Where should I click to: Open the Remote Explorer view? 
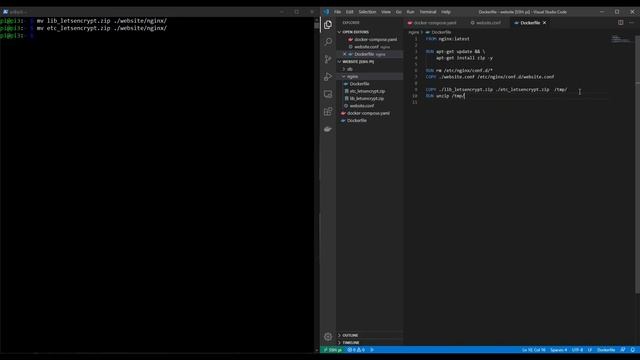pyautogui.click(x=328, y=94)
